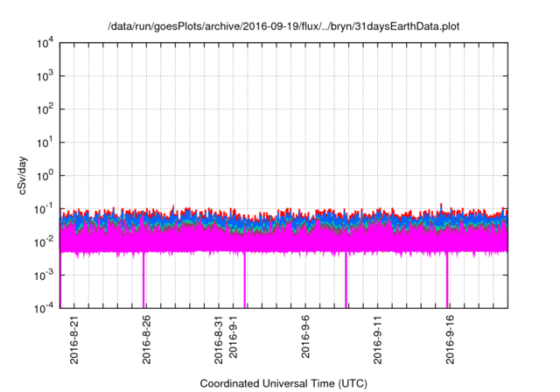Click the plot title file path text
The height and width of the screenshot is (392, 560).
[283, 27]
